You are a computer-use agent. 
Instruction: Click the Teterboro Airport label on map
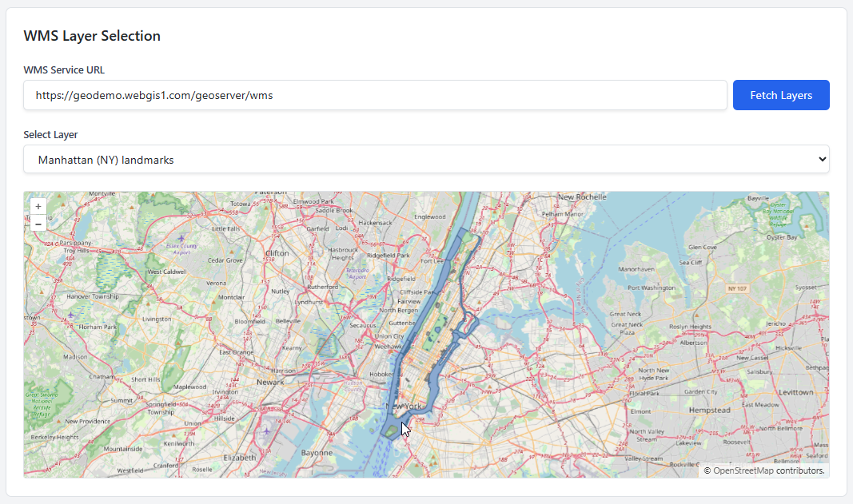pyautogui.click(x=357, y=274)
